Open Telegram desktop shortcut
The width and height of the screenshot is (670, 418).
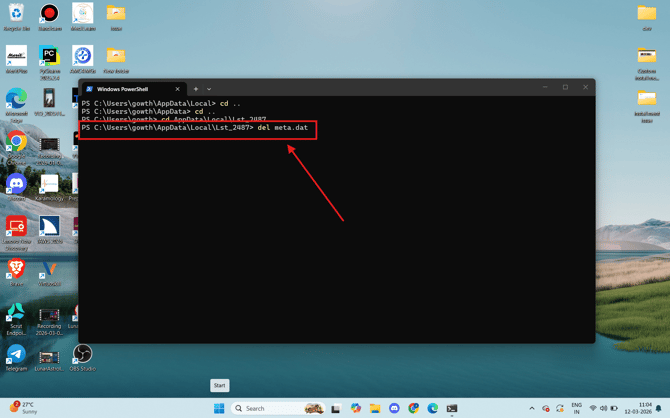(16, 357)
